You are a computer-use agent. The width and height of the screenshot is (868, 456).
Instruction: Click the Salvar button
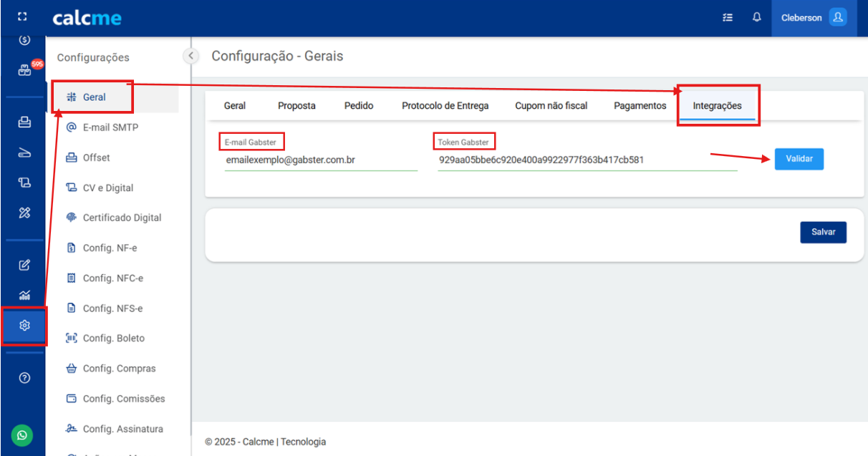click(x=823, y=233)
